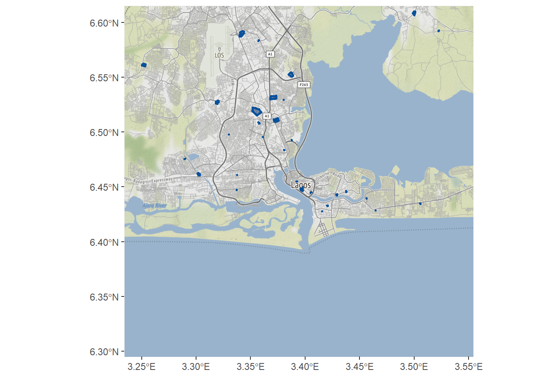This screenshot has width=549, height=392.
Task: Click the Osolo Way road label
Action: 231,89
